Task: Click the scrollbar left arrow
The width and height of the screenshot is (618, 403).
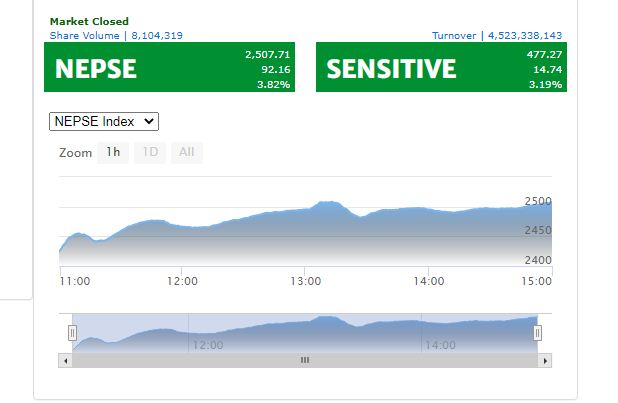Action: 67,360
